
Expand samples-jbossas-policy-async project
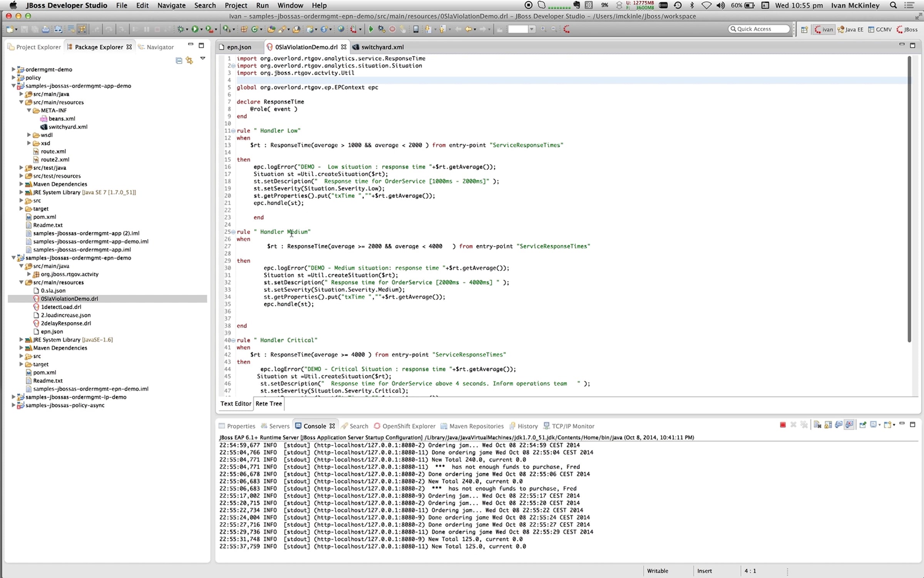(x=13, y=405)
